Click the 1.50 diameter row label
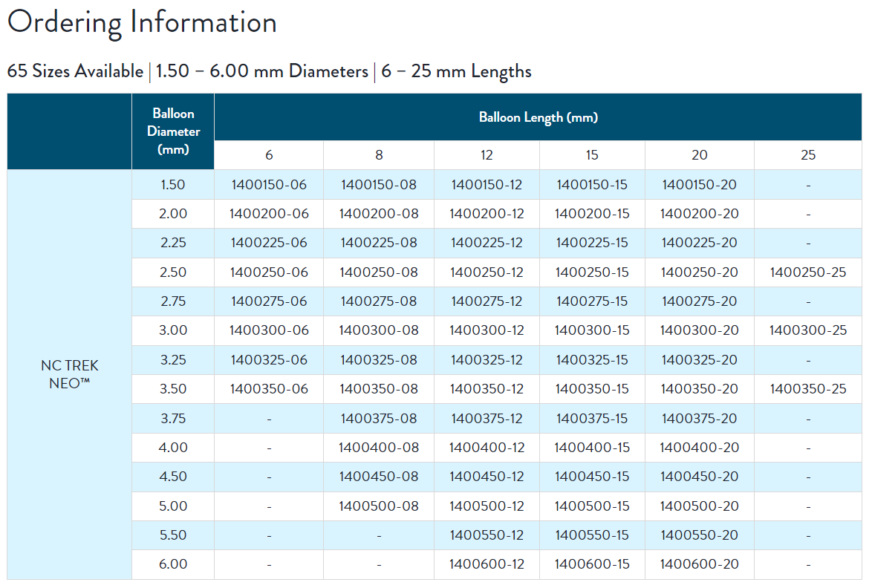Viewport: 872px width, 588px height. (173, 185)
